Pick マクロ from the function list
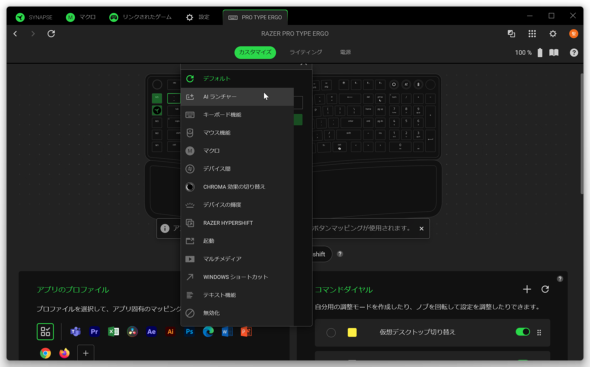 [237, 151]
